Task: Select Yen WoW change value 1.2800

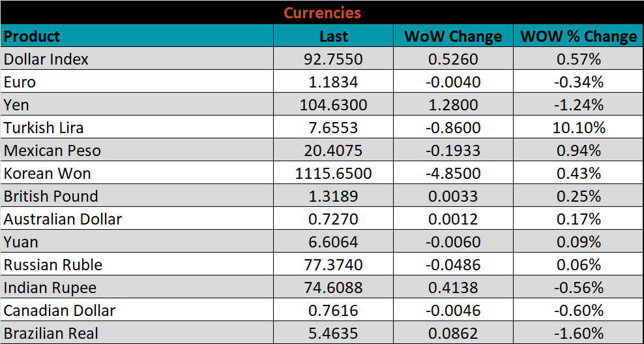Action: click(x=453, y=105)
